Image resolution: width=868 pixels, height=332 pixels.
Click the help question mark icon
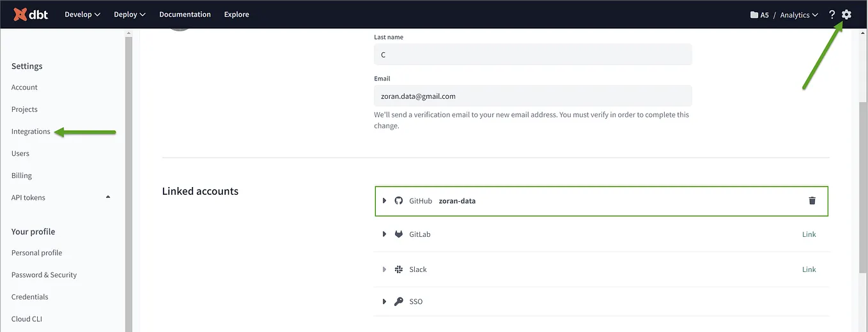832,14
